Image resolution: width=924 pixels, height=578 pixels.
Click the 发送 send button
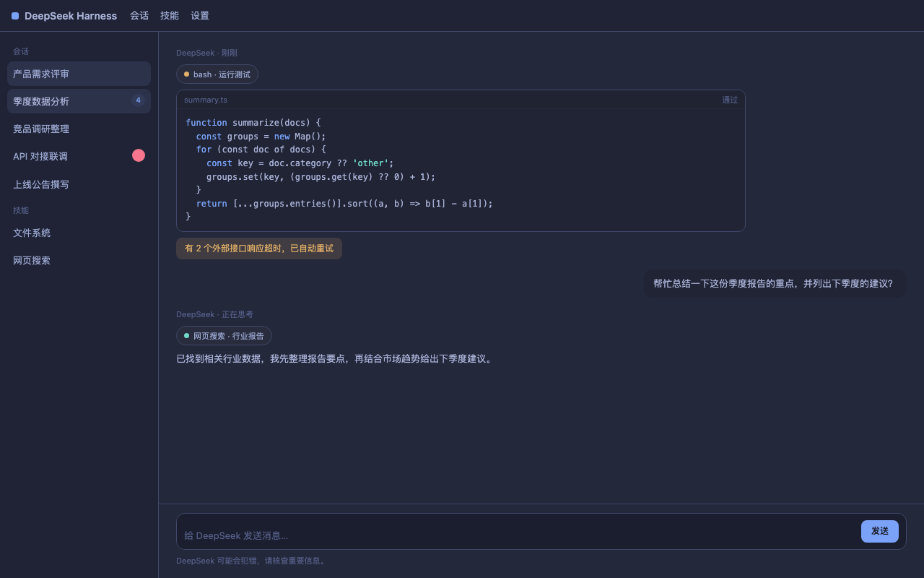point(880,531)
